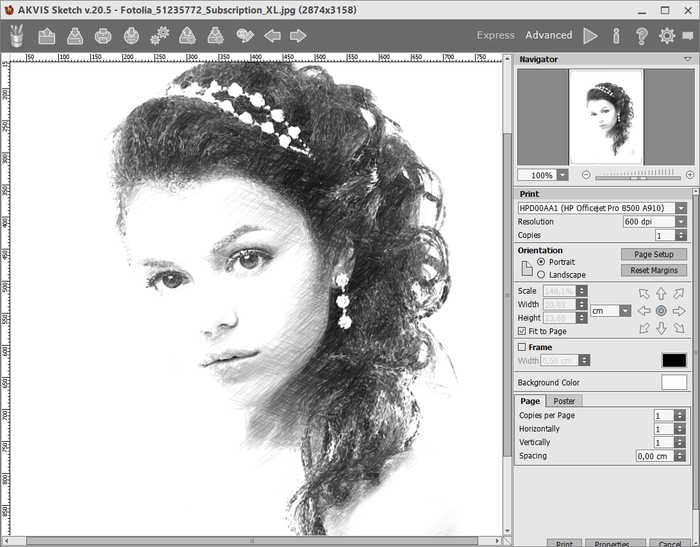Adjust the Copies stepper
This screenshot has width=700, height=547.
(681, 235)
